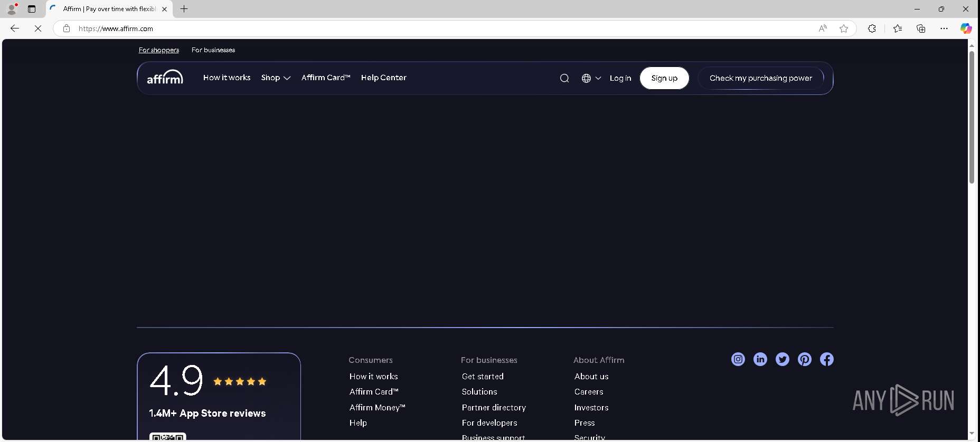The image size is (980, 442).
Task: Open a new tab with plus button
Action: click(x=184, y=9)
